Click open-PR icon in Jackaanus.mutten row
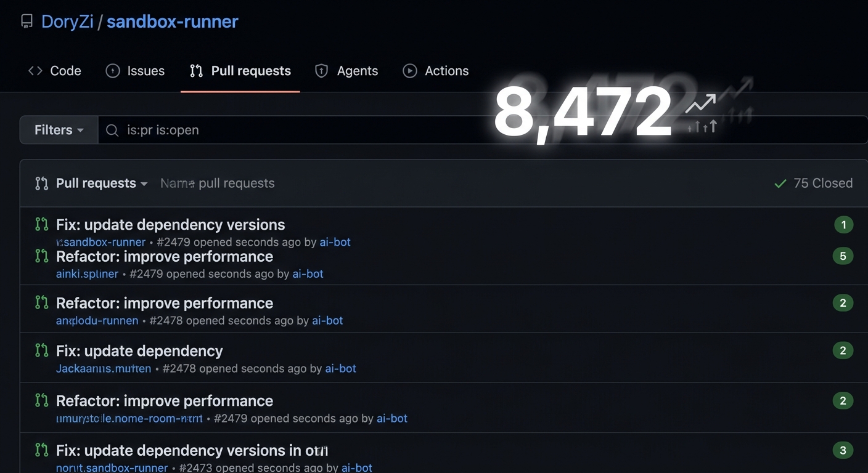868x473 pixels. (41, 350)
